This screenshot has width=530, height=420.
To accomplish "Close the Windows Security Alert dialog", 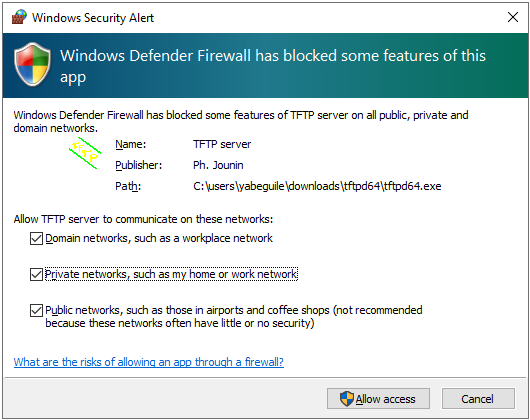I will [513, 17].
